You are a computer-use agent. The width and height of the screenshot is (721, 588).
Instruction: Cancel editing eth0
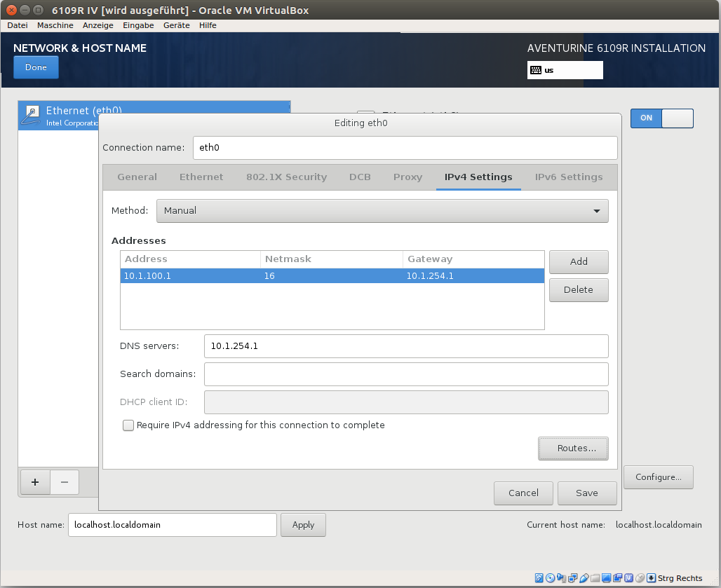click(523, 493)
